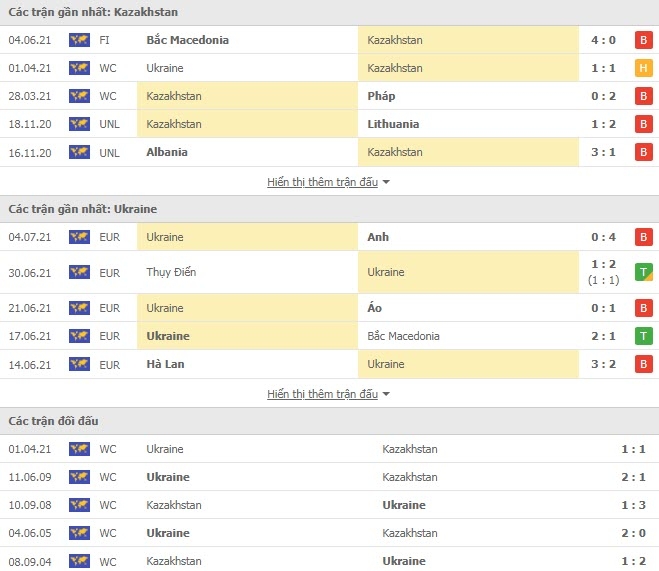This screenshot has height=571, width=659.
Task: Click the flag icon on 11.06.09 WC row
Action: 79,477
